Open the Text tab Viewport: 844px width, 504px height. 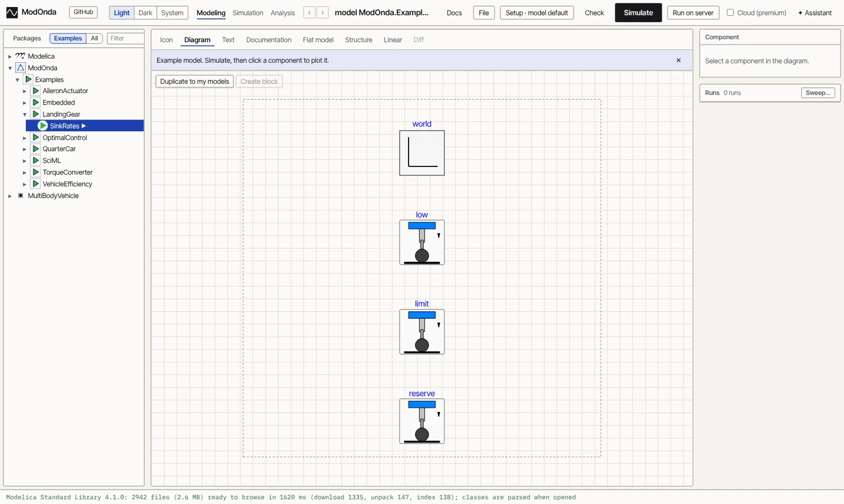pyautogui.click(x=228, y=40)
